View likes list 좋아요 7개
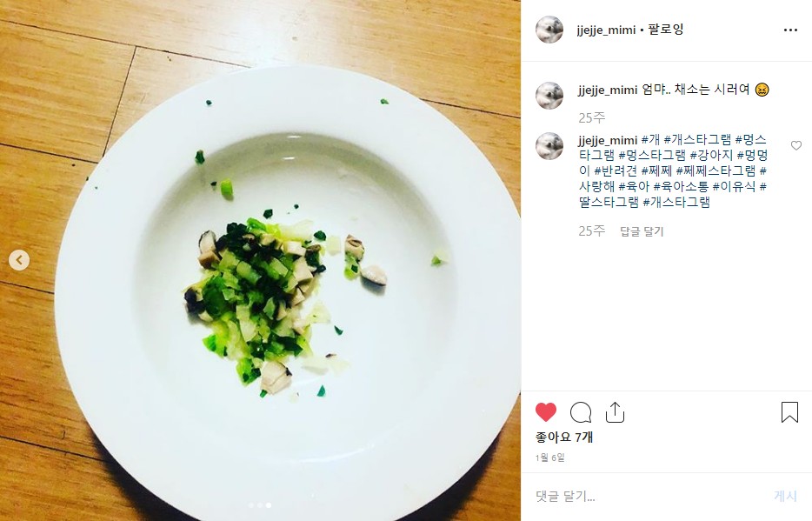The image size is (812, 521). coord(564,438)
